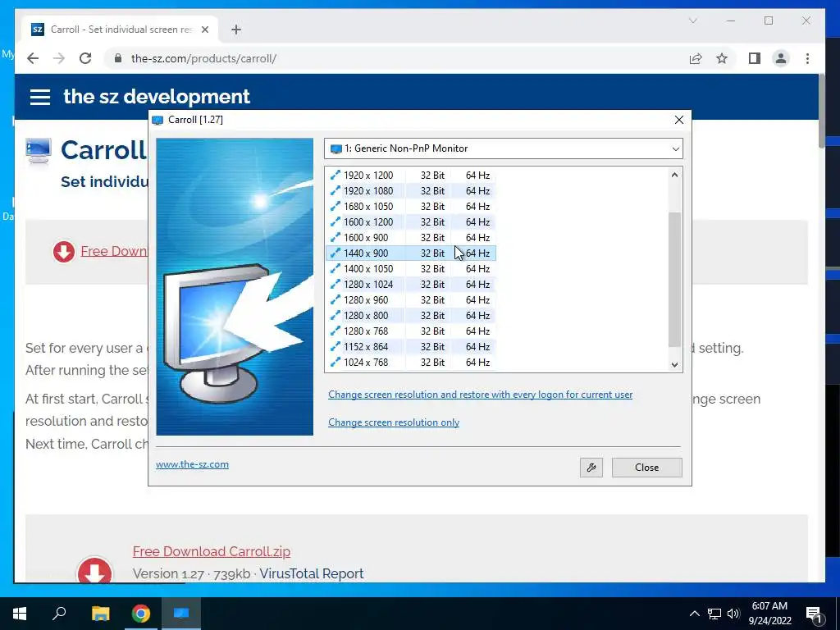Image resolution: width=840 pixels, height=630 pixels.
Task: Click the Carroll app in taskbar
Action: (181, 614)
